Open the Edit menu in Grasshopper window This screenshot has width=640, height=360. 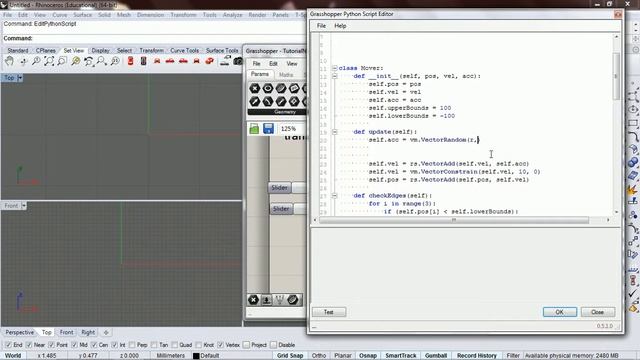(273, 64)
